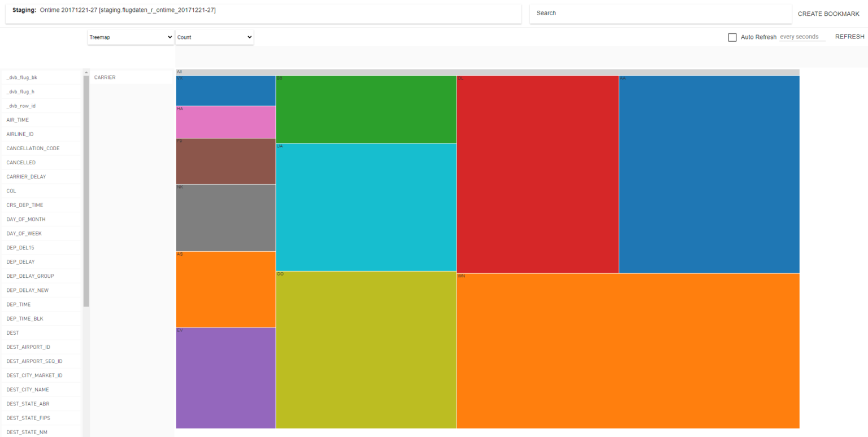Select DAY_OF_WEEK from the field list

coord(23,233)
